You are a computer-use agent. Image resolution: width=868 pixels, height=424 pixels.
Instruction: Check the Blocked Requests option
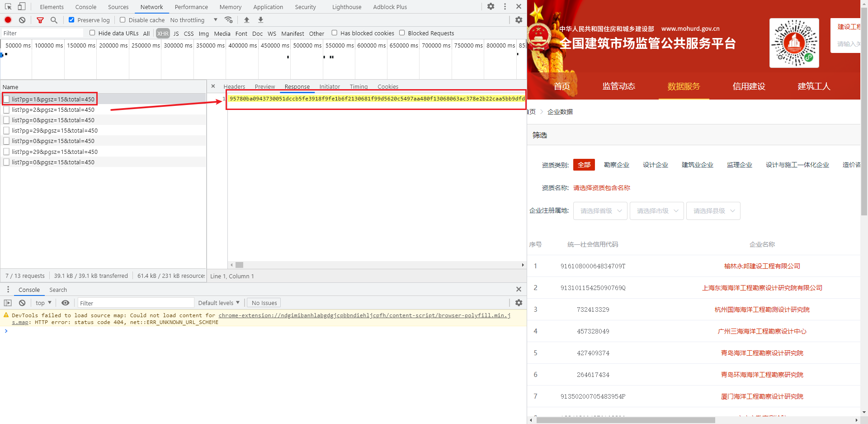[x=402, y=33]
